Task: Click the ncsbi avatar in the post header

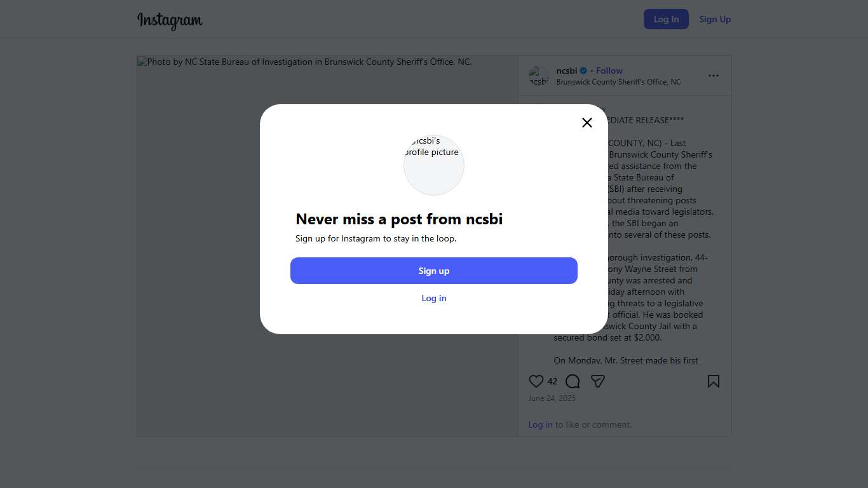Action: 538,76
